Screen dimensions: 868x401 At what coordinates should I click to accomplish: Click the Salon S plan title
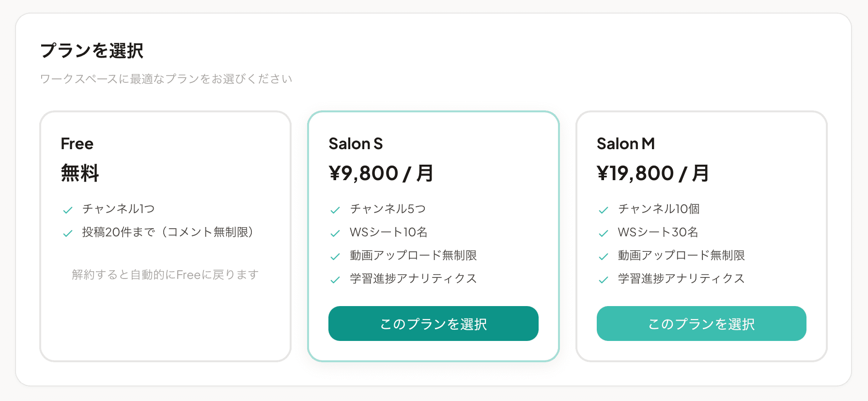(356, 144)
